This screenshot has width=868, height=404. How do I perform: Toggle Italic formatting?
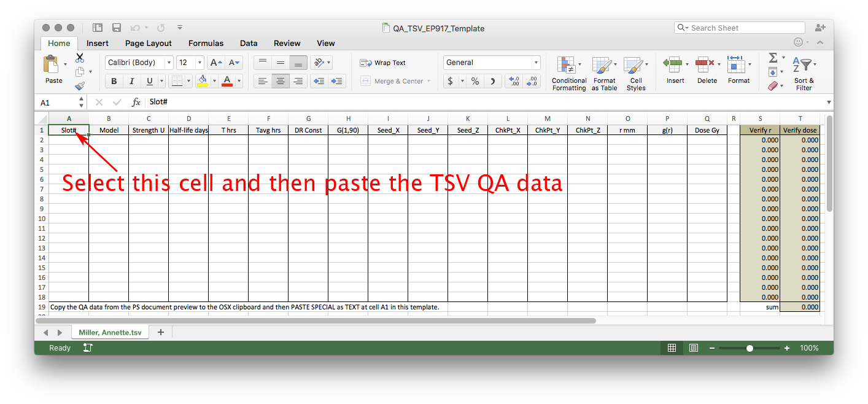coord(131,81)
